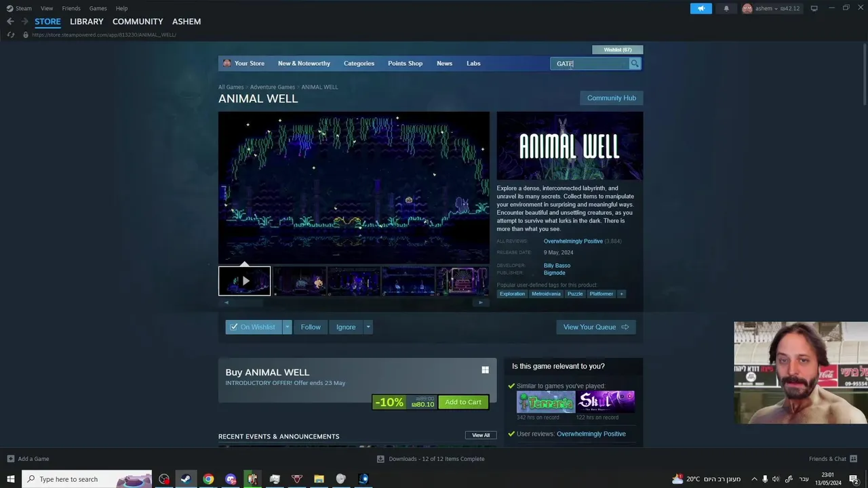868x488 pixels.
Task: Click the weather widget on taskbar
Action: click(706, 479)
